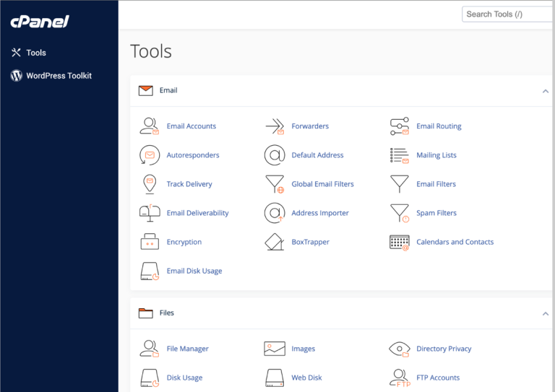This screenshot has width=555, height=392.
Task: Select the Calendars and Contacts icon
Action: point(400,242)
